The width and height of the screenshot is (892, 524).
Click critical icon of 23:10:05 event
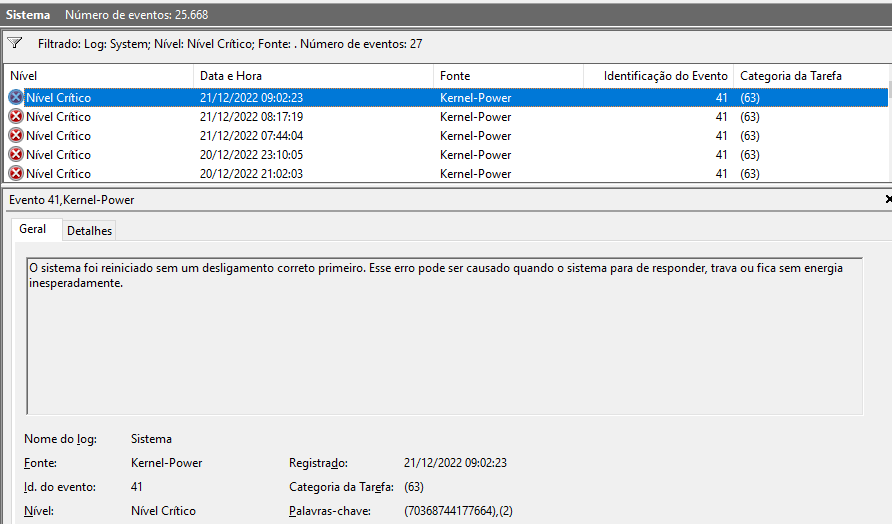coord(16,154)
